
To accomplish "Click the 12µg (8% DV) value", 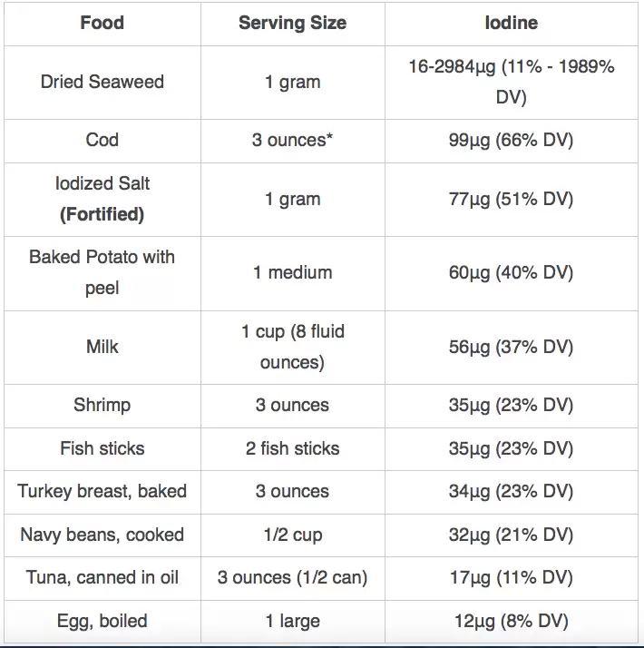I will point(511,621).
